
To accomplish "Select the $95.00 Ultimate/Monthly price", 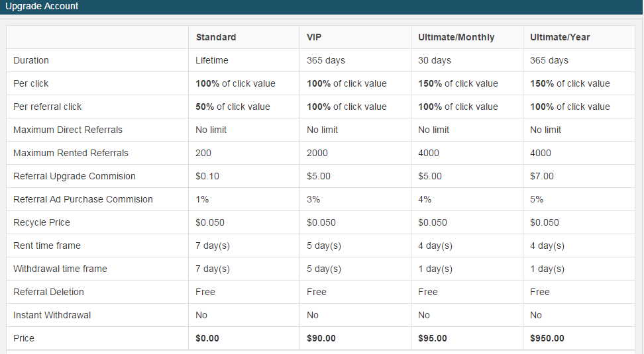I will (x=433, y=338).
